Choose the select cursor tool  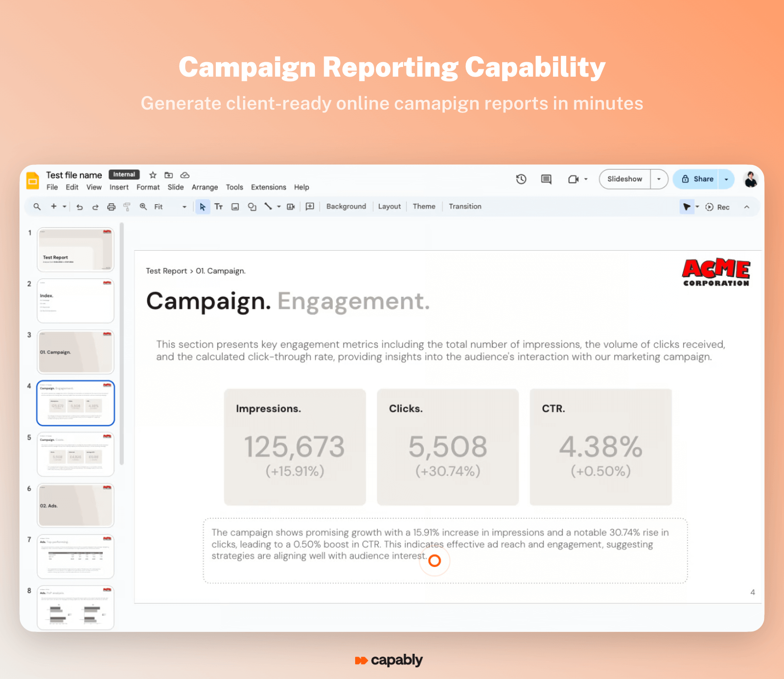point(203,207)
